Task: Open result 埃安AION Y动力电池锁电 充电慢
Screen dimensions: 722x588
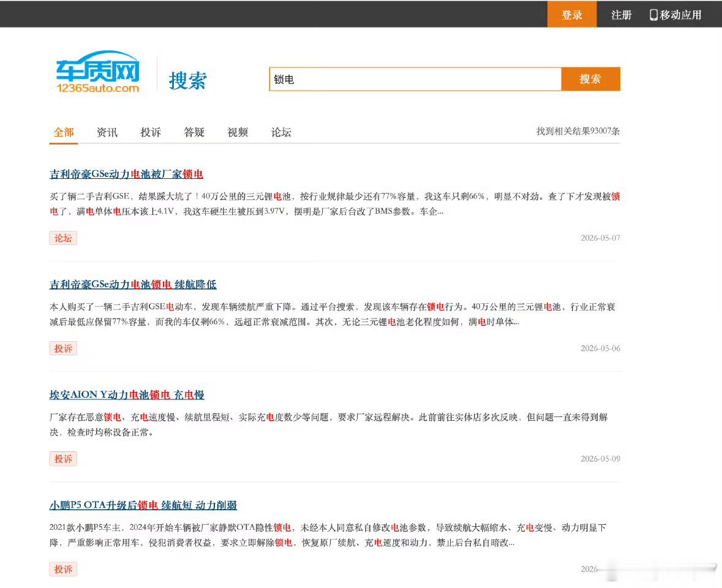Action: tap(127, 394)
